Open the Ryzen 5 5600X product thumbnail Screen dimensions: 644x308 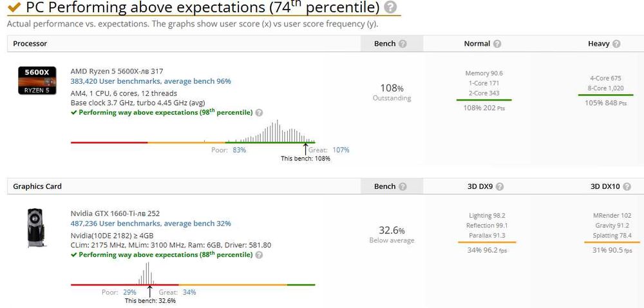click(33, 81)
